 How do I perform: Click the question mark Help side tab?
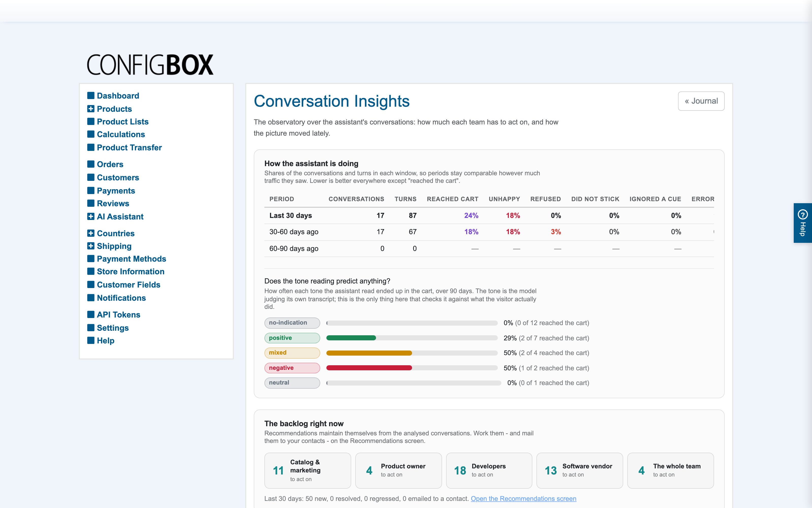tap(803, 223)
